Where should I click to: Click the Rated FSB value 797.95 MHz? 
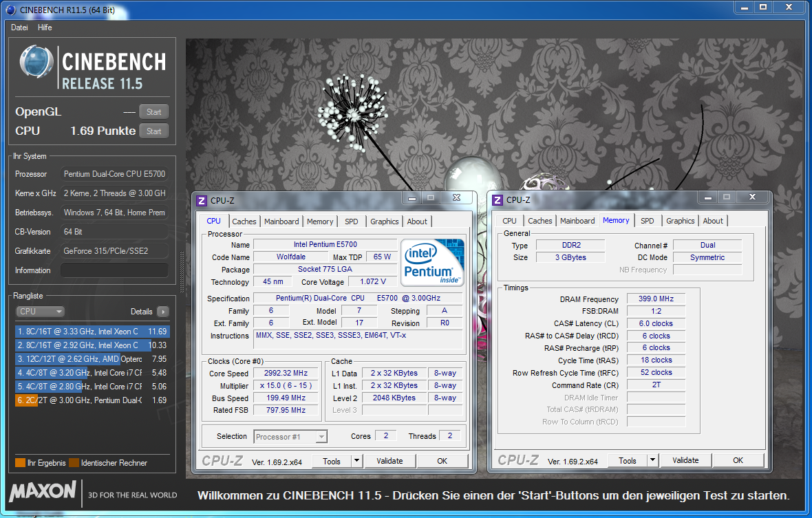pos(286,410)
